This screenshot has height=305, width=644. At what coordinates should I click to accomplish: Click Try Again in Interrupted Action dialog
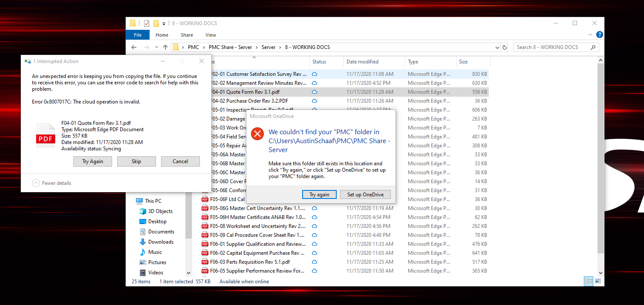92,161
